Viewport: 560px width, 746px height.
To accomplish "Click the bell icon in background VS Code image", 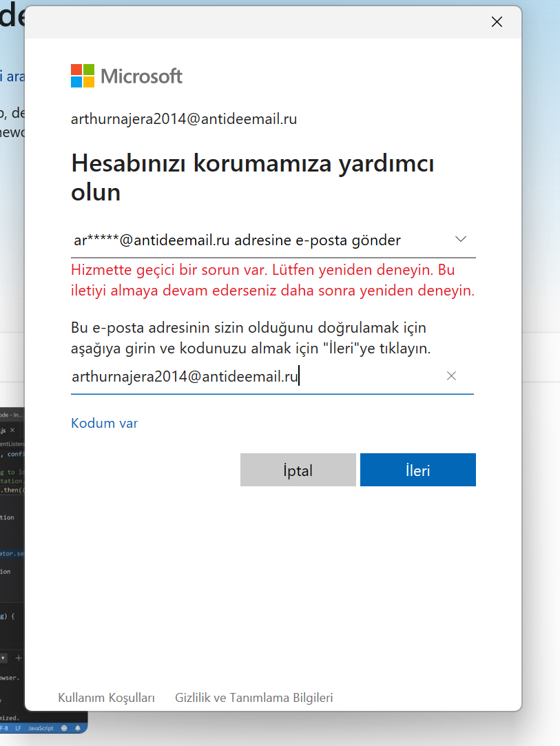I will pyautogui.click(x=78, y=728).
